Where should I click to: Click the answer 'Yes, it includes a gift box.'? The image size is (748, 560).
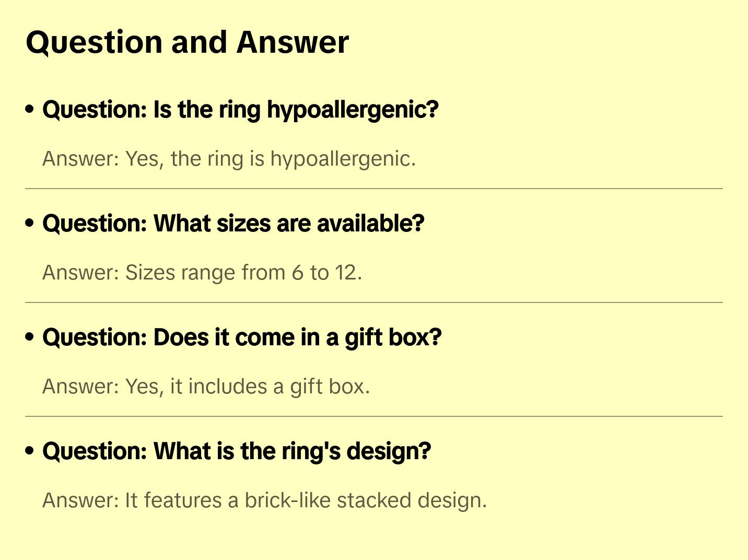206,387
